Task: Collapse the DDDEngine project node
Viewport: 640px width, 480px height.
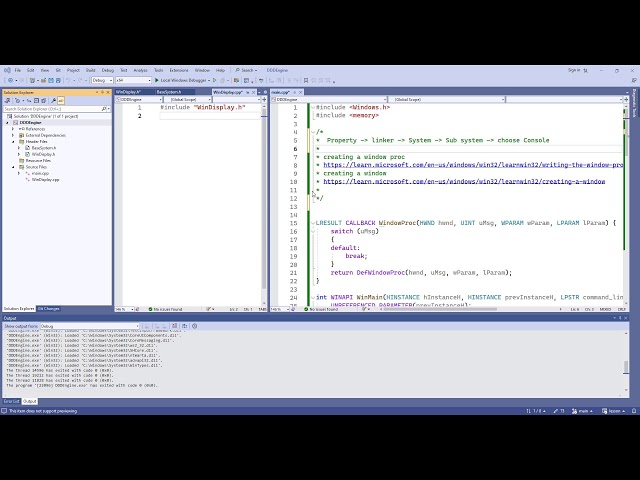Action: (7, 122)
